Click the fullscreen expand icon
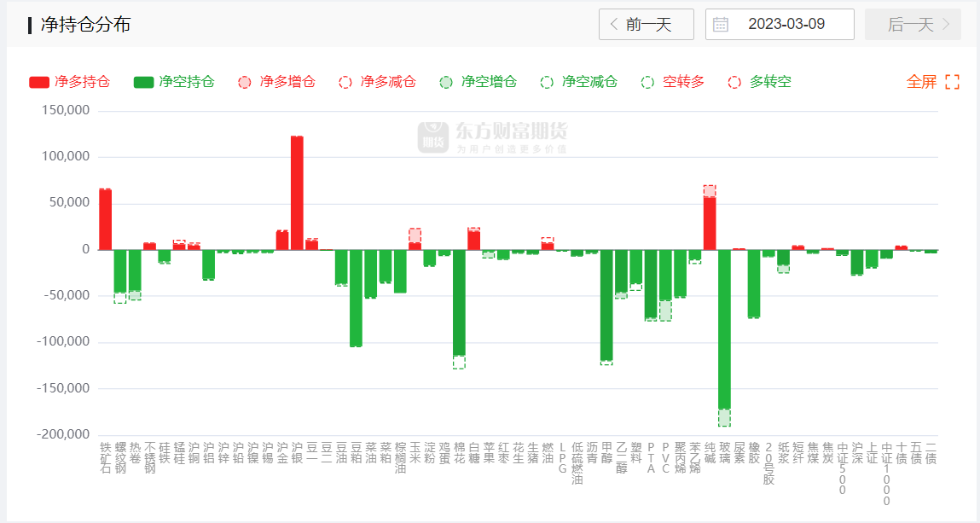The image size is (980, 523). [953, 83]
